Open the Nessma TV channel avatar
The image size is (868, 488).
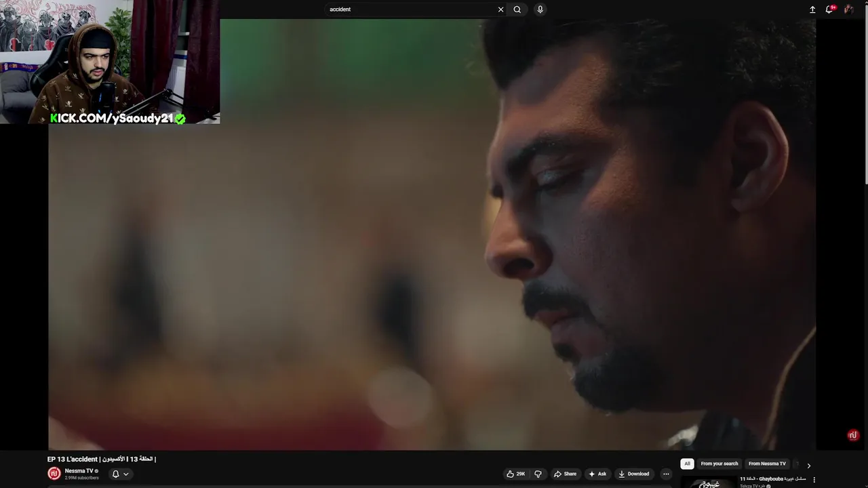point(54,474)
